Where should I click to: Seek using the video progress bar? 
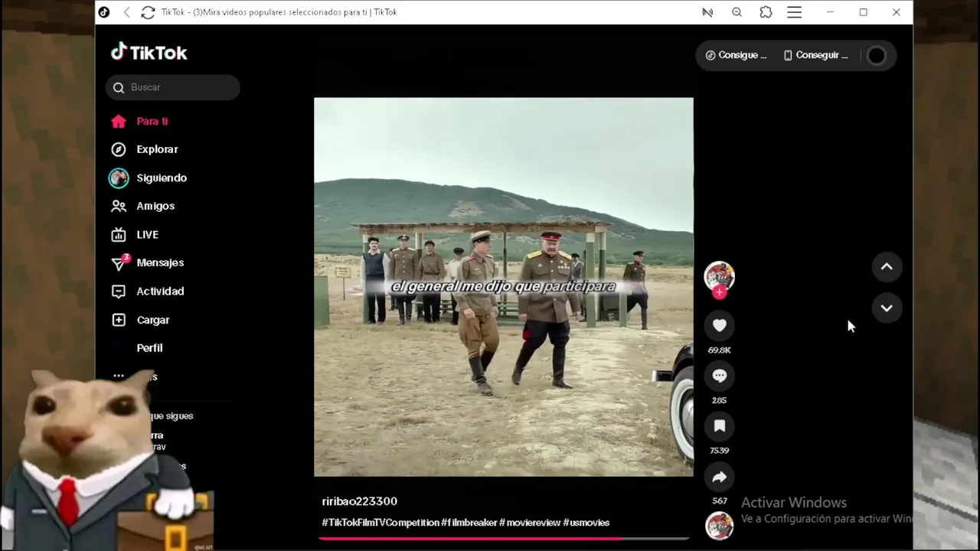(x=504, y=539)
